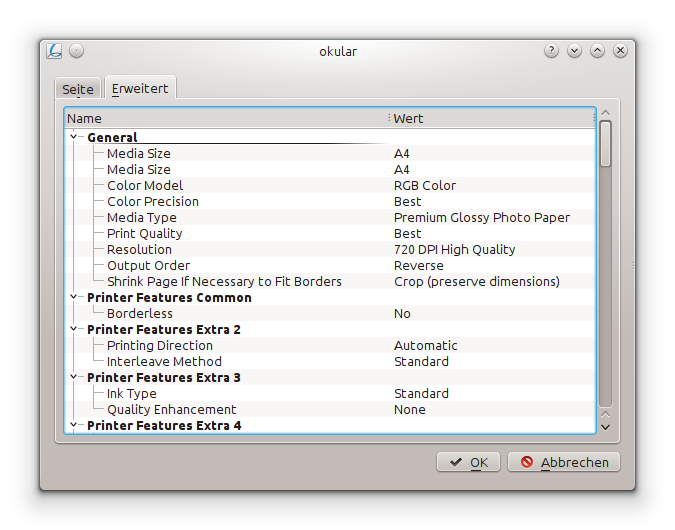Select the first Media Size row
This screenshot has width=675, height=530.
click(x=330, y=153)
